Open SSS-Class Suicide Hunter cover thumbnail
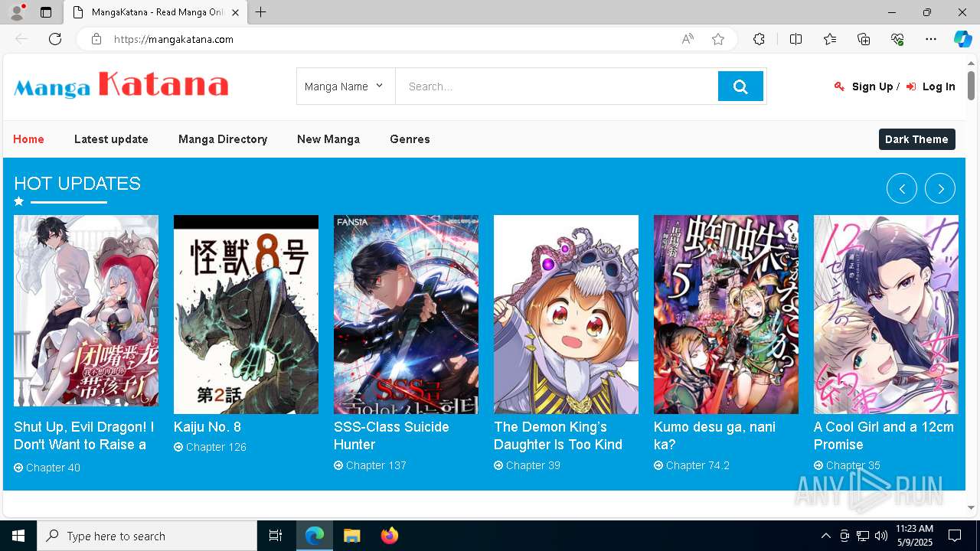 point(406,315)
